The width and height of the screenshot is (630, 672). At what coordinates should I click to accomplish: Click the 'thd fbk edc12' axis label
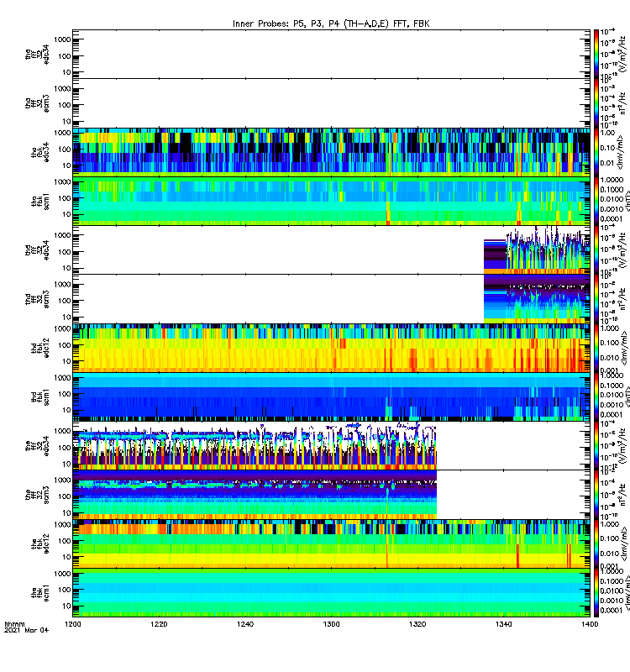coord(39,348)
